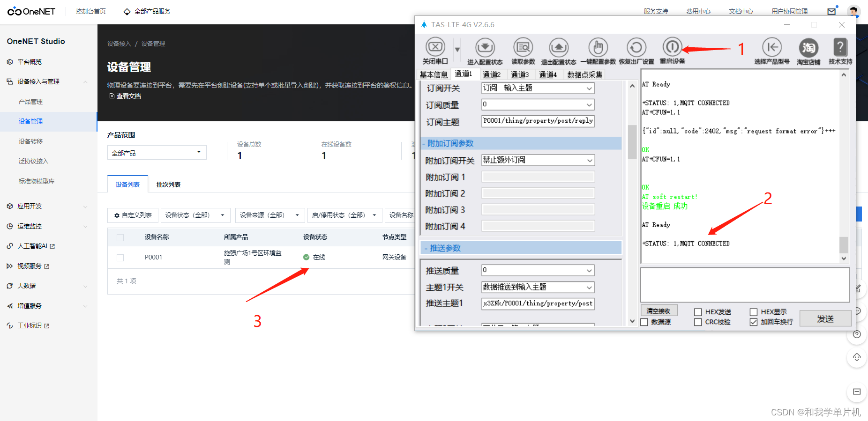Open the 主题1开关 dropdown
Image resolution: width=868 pixels, height=421 pixels.
(x=538, y=287)
